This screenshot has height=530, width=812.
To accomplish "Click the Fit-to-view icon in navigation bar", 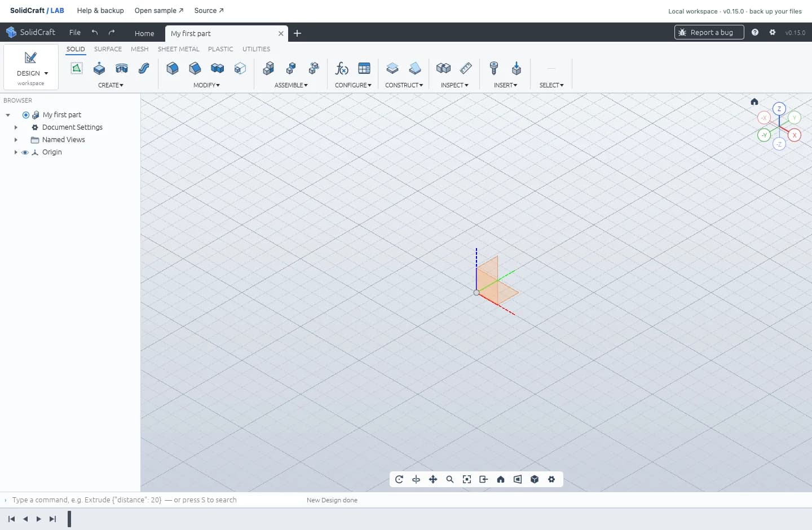I will pos(467,479).
